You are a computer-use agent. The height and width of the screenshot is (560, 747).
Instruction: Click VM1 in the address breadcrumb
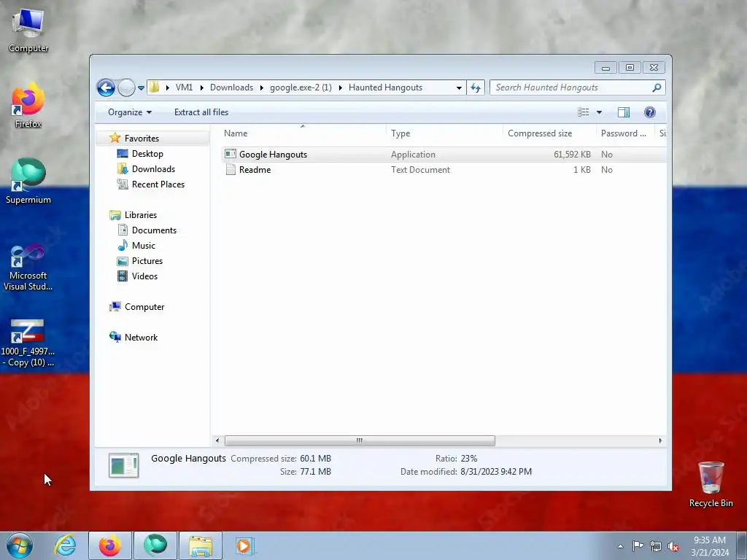(184, 87)
